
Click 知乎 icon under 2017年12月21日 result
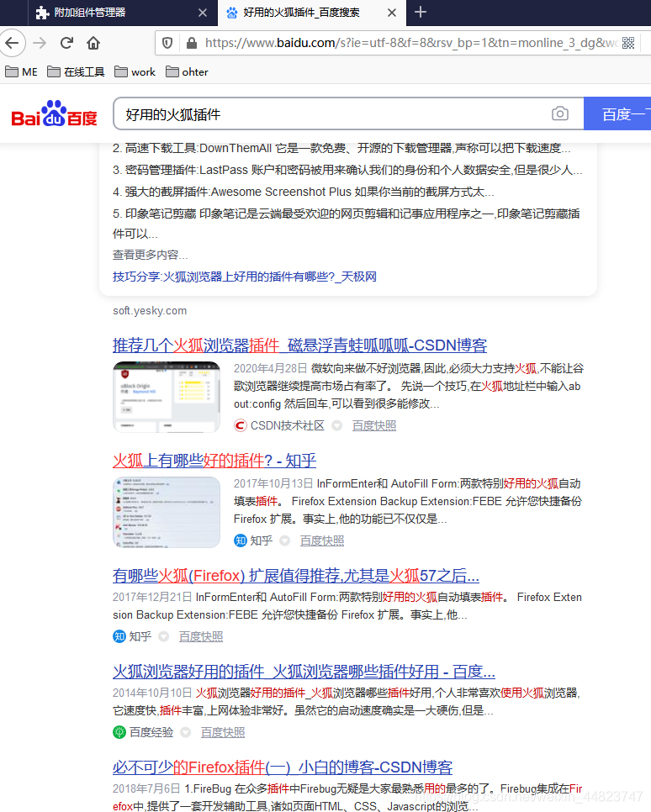pyautogui.click(x=119, y=636)
